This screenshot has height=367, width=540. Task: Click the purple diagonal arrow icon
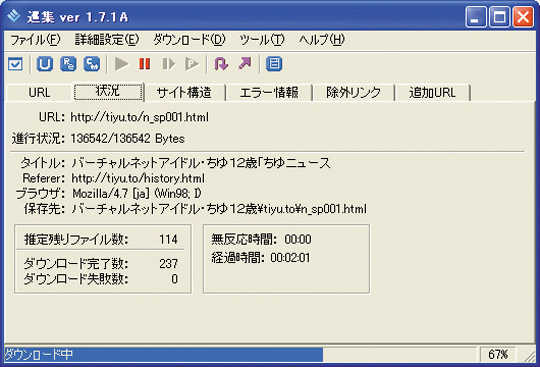click(x=245, y=64)
